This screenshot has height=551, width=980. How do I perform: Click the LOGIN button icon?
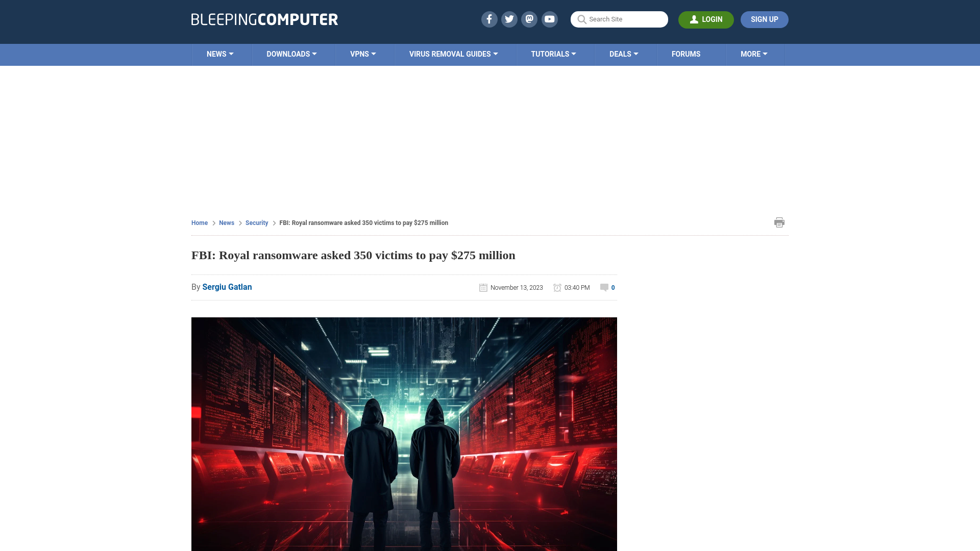click(694, 19)
